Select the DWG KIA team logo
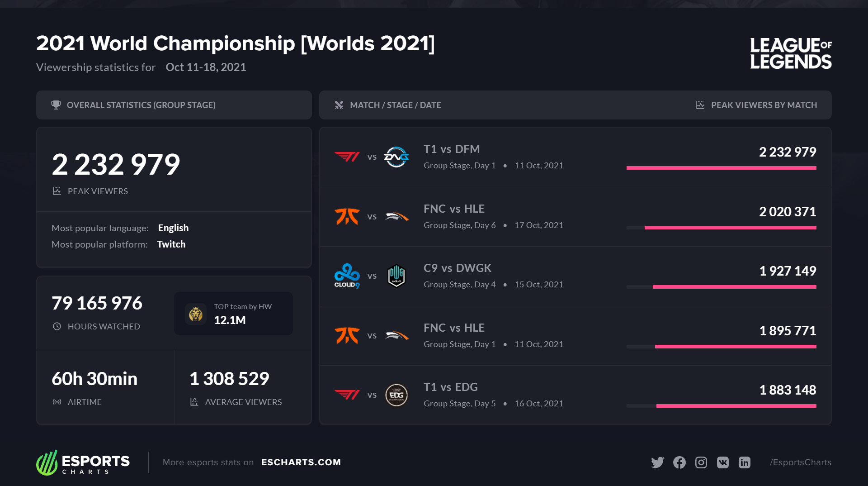 (396, 276)
